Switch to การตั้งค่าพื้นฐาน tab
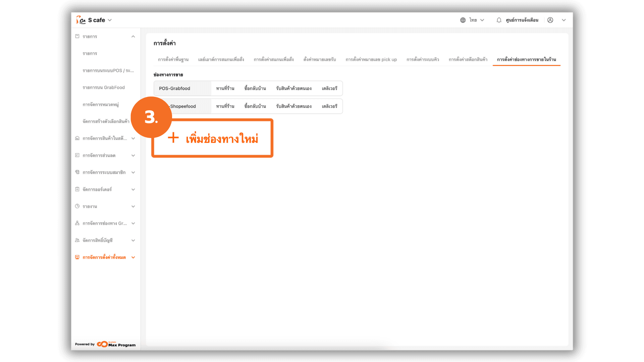 click(173, 60)
